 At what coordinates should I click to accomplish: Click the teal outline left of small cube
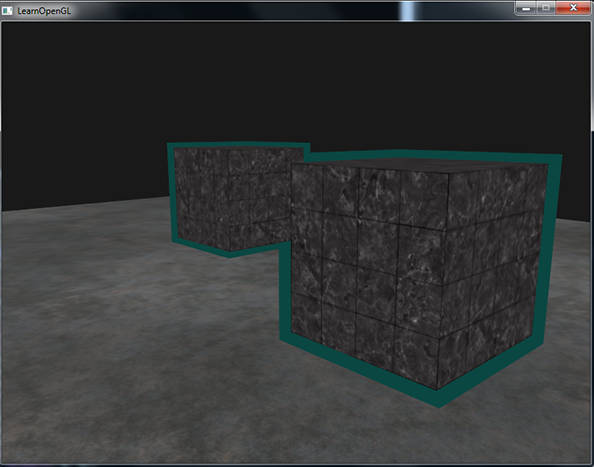[172, 193]
